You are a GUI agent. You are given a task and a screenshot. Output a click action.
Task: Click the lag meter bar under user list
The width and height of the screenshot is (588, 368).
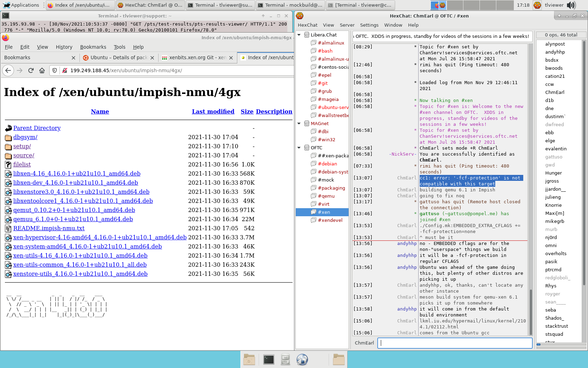[561, 345]
